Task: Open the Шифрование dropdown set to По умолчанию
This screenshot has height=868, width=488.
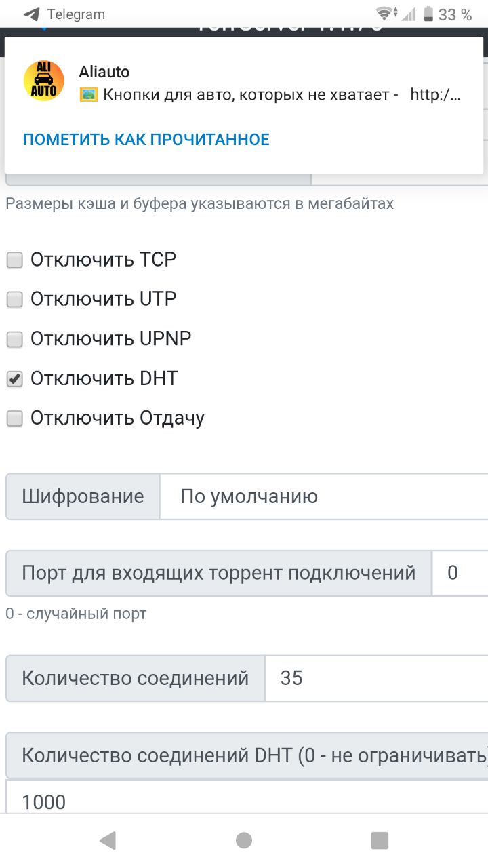Action: pos(324,496)
